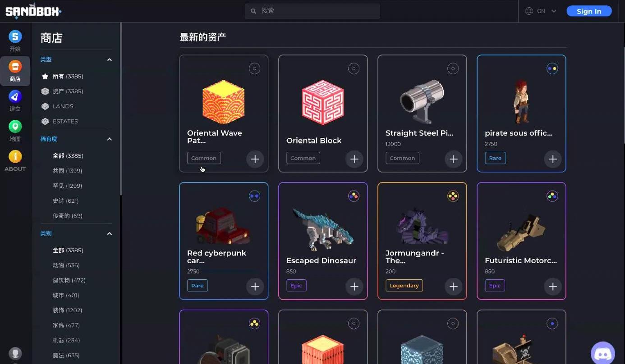
Task: Click the 开始 S icon in sidebar
Action: click(x=15, y=37)
